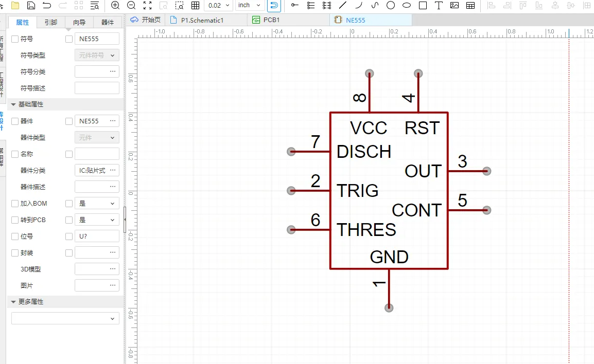
Task: Click the ellipsis button in 器件描述 field
Action: click(x=113, y=187)
